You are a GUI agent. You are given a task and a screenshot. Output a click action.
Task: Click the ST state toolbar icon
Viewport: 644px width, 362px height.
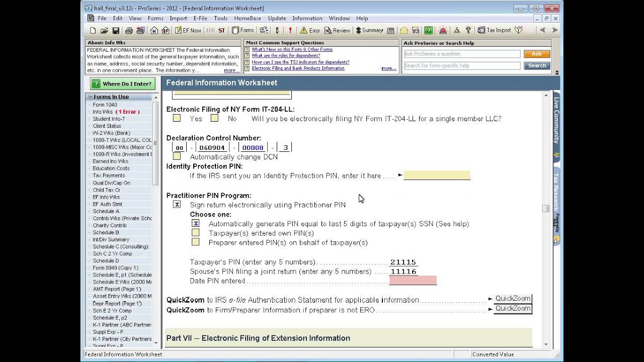click(221, 30)
